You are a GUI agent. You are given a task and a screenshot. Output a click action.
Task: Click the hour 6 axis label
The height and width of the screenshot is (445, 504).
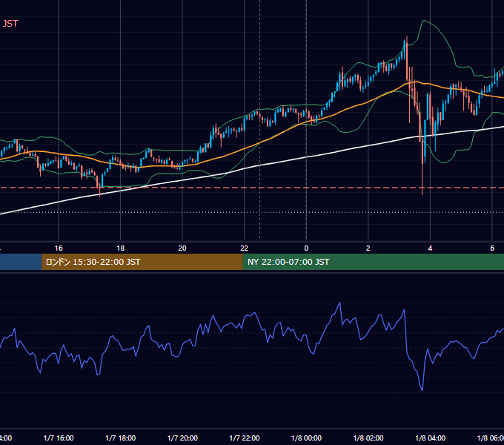[x=492, y=248]
